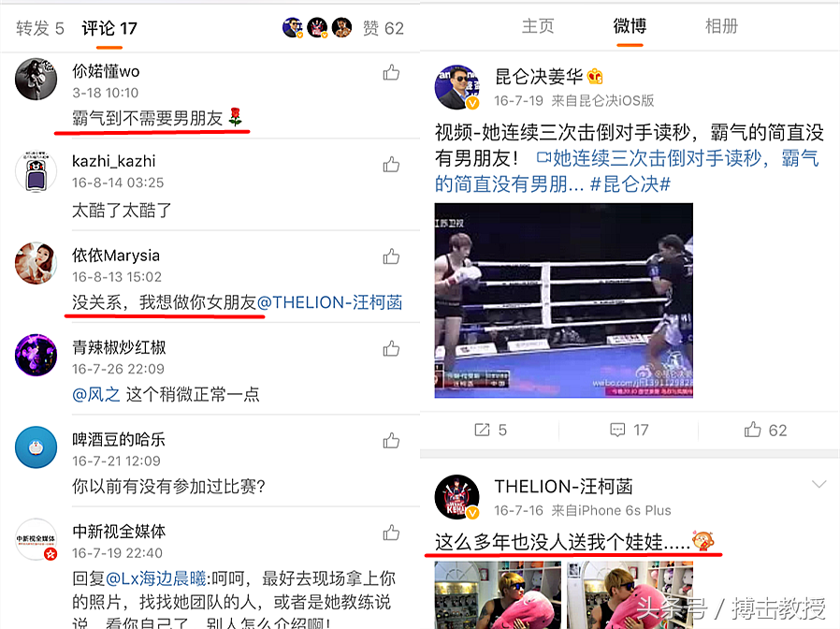Screen dimensions: 840x629
Task: Open the 转发 5 reposts tab
Action: tap(40, 28)
